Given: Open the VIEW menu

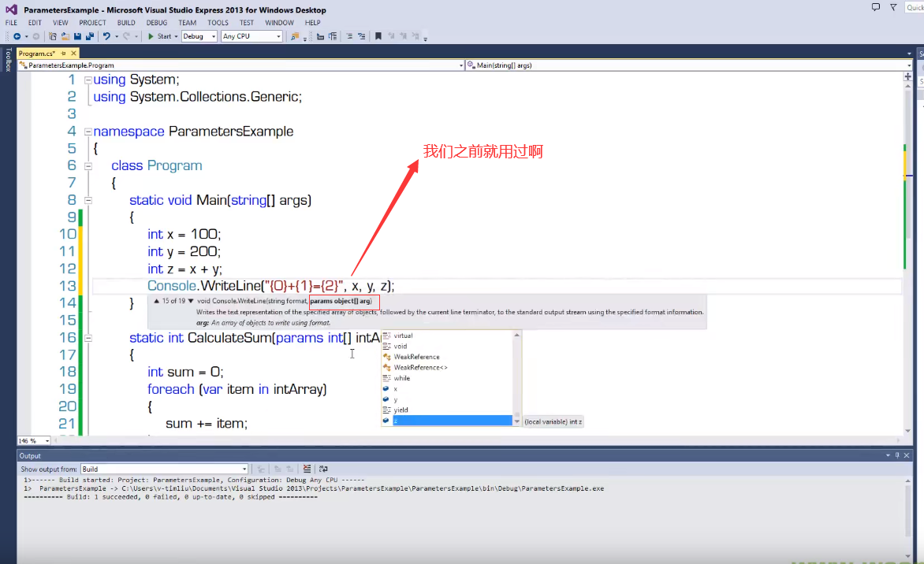Looking at the screenshot, I should 60,23.
